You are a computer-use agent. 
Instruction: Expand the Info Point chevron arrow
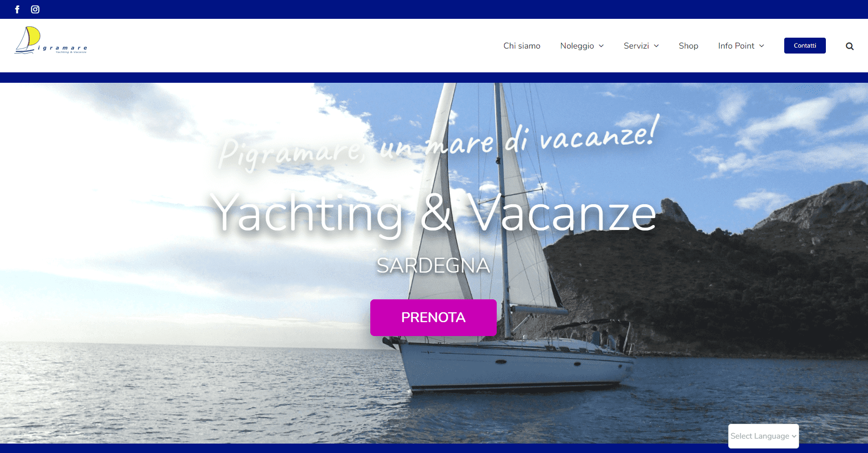(x=761, y=46)
